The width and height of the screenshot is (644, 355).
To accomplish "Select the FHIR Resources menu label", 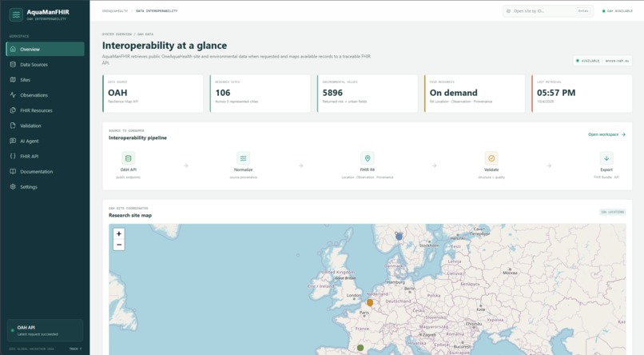I will pyautogui.click(x=36, y=110).
